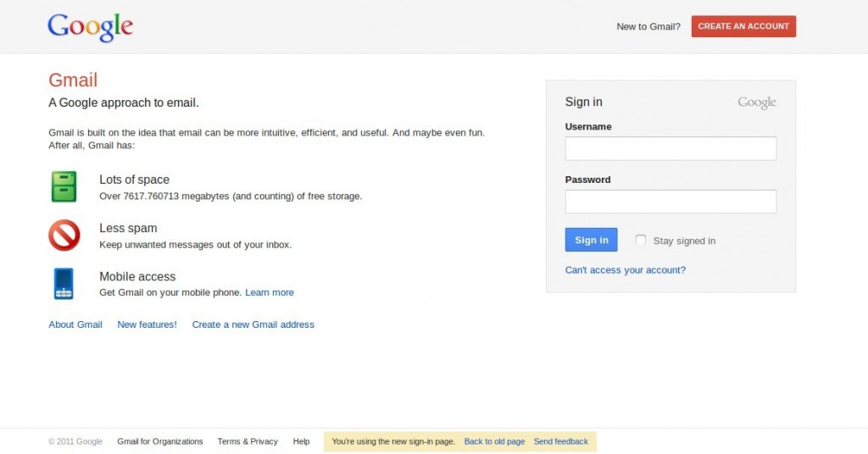Image resolution: width=868 pixels, height=454 pixels.
Task: Click Create a new Gmail address link
Action: tap(253, 324)
